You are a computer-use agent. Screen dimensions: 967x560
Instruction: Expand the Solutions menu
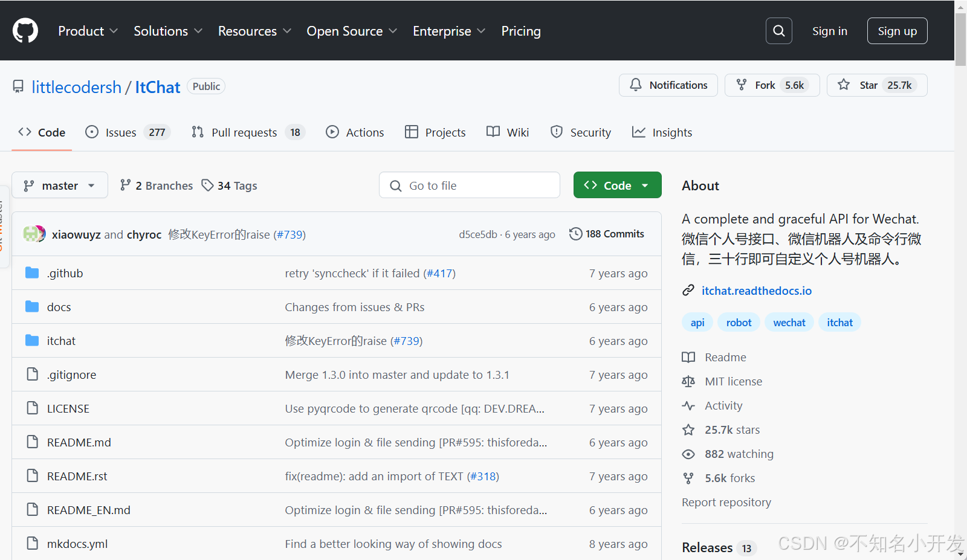[x=167, y=31]
